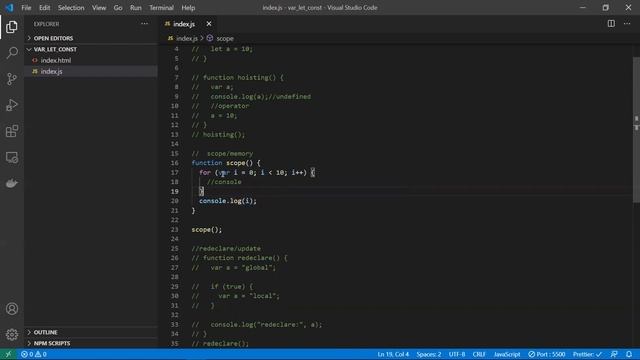Open the Help menu
The width and height of the screenshot is (640, 360).
(x=188, y=7)
